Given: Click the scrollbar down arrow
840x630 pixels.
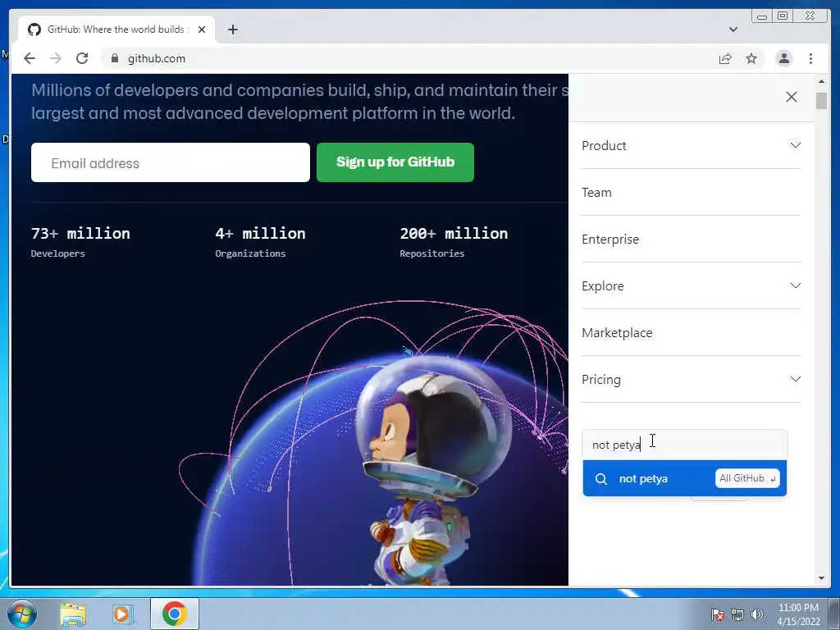Looking at the screenshot, I should (821, 578).
